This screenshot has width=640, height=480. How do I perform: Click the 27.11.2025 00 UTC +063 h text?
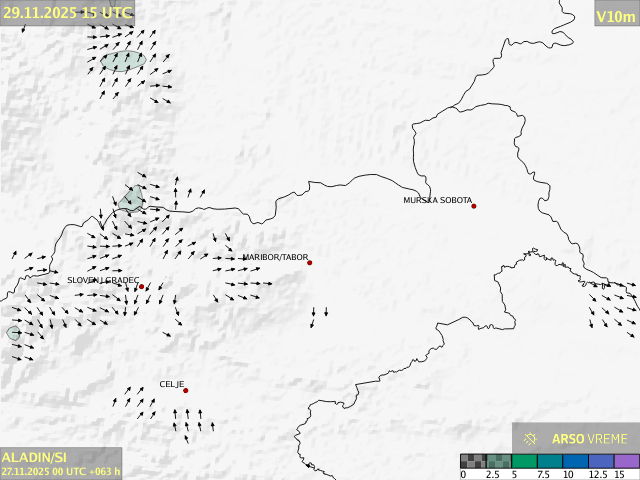(x=60, y=471)
